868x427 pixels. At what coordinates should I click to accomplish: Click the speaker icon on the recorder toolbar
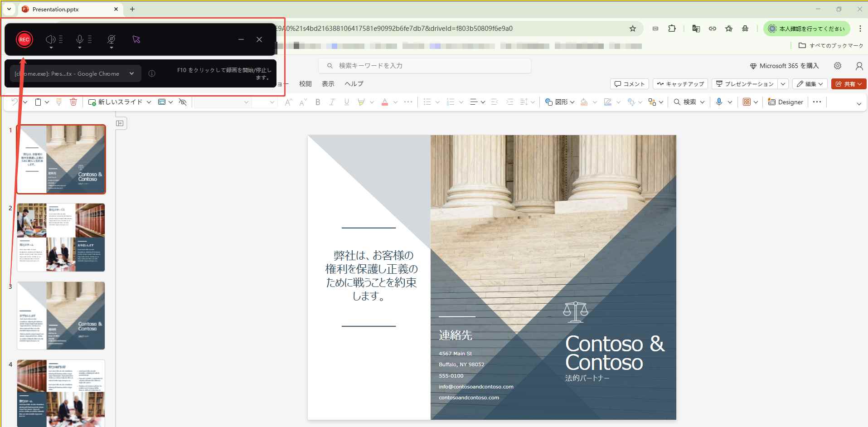[x=50, y=39]
